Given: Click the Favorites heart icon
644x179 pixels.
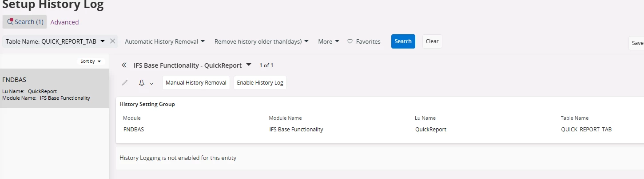Looking at the screenshot, I should [350, 41].
